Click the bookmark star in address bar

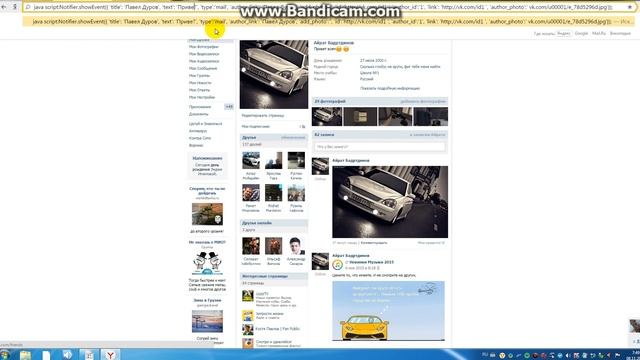[630, 7]
